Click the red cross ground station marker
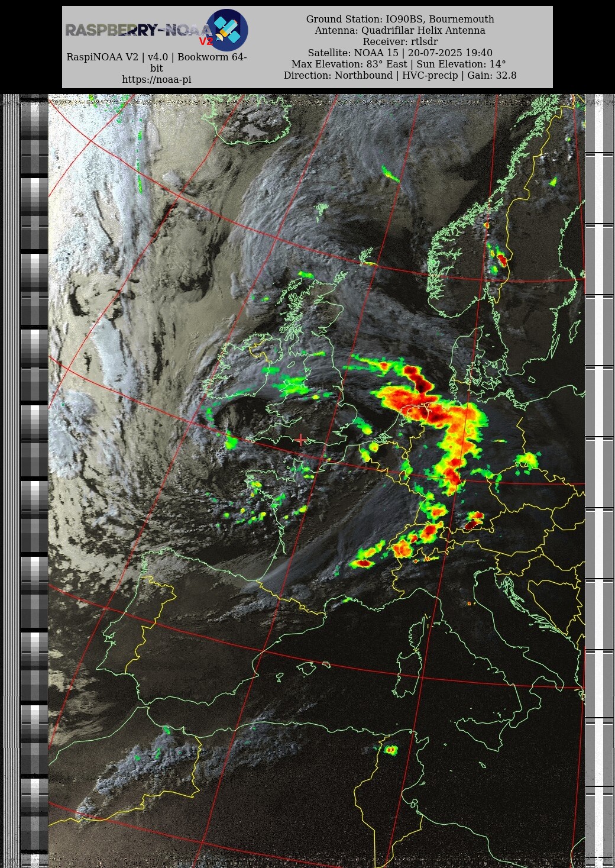This screenshot has width=615, height=868. [x=300, y=440]
